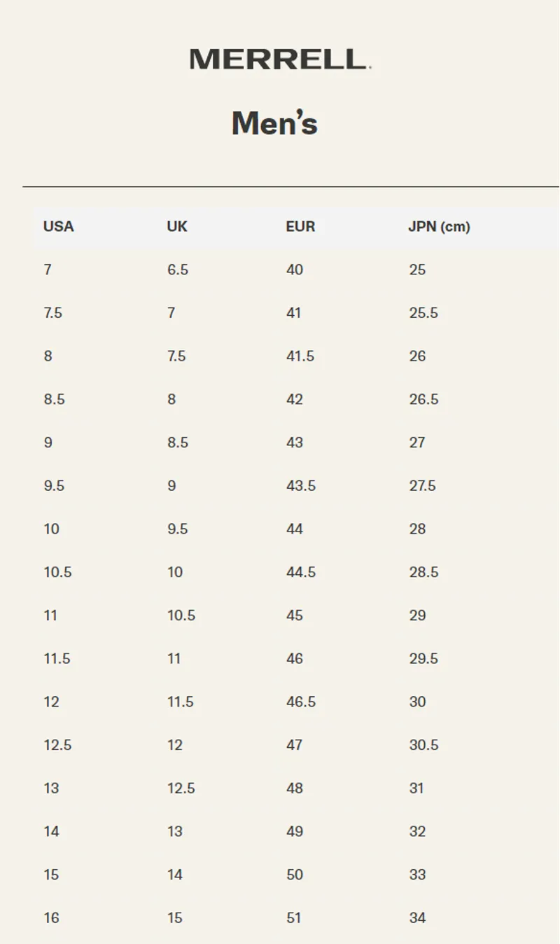The width and height of the screenshot is (560, 944).
Task: Click USA size 12.5 cell
Action: click(57, 745)
